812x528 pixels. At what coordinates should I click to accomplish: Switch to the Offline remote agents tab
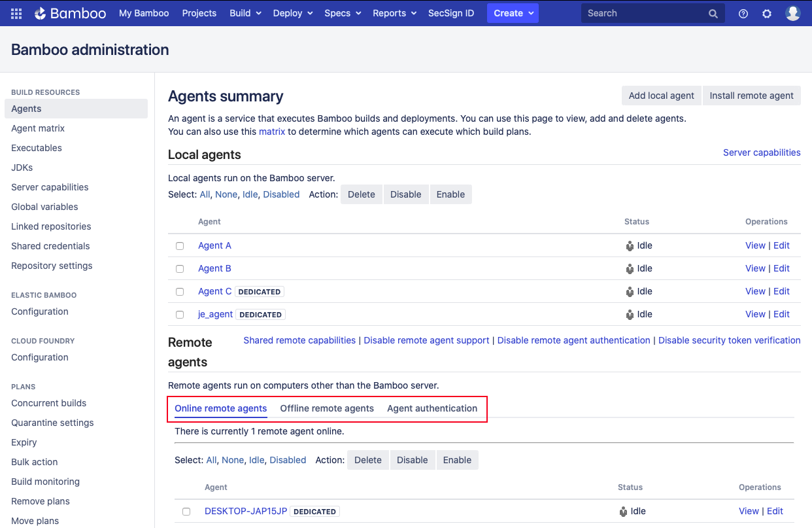coord(327,408)
